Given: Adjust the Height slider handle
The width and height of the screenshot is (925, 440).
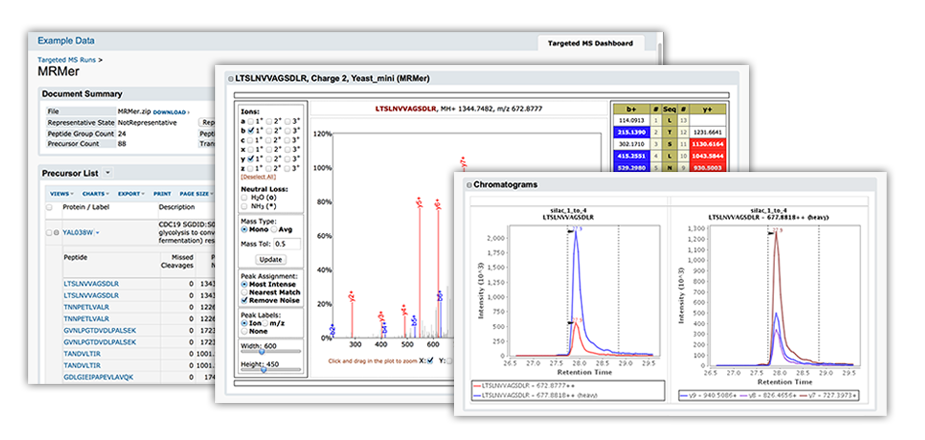Looking at the screenshot, I should (x=264, y=370).
